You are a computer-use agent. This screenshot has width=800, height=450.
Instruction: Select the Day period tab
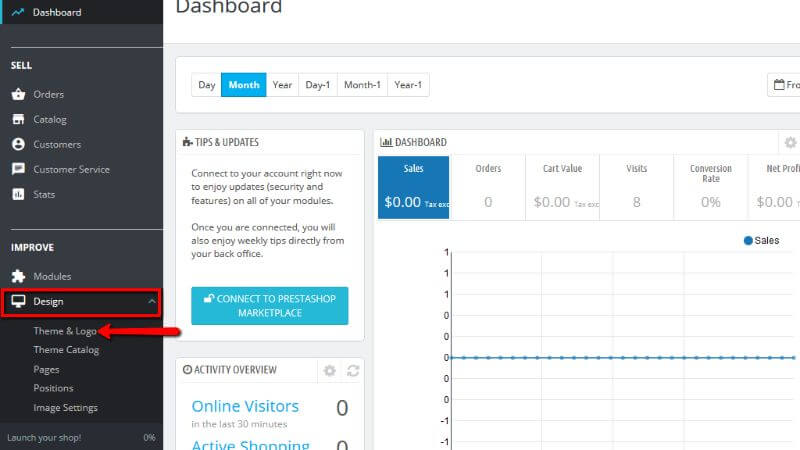tap(207, 85)
